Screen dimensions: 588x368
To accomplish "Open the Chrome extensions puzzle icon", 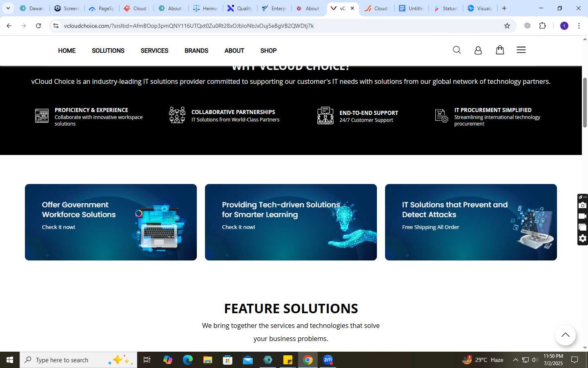I will tap(542, 26).
